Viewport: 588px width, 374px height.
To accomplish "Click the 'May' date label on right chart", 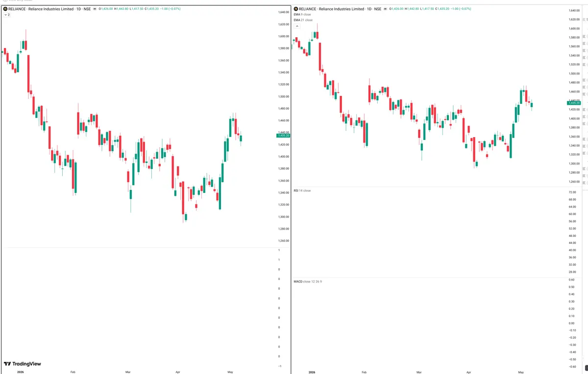I will [520, 372].
